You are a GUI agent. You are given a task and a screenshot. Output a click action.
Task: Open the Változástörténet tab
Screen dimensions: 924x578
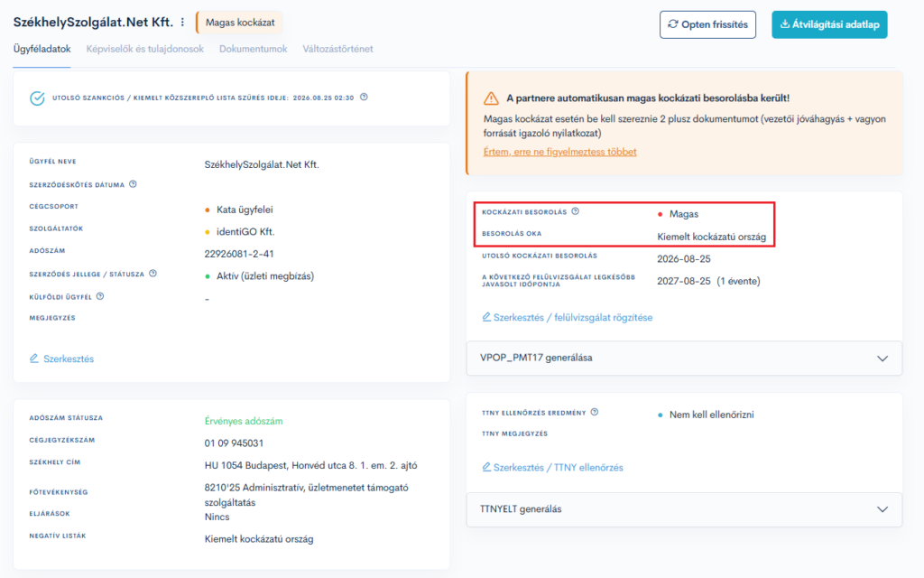pos(337,49)
